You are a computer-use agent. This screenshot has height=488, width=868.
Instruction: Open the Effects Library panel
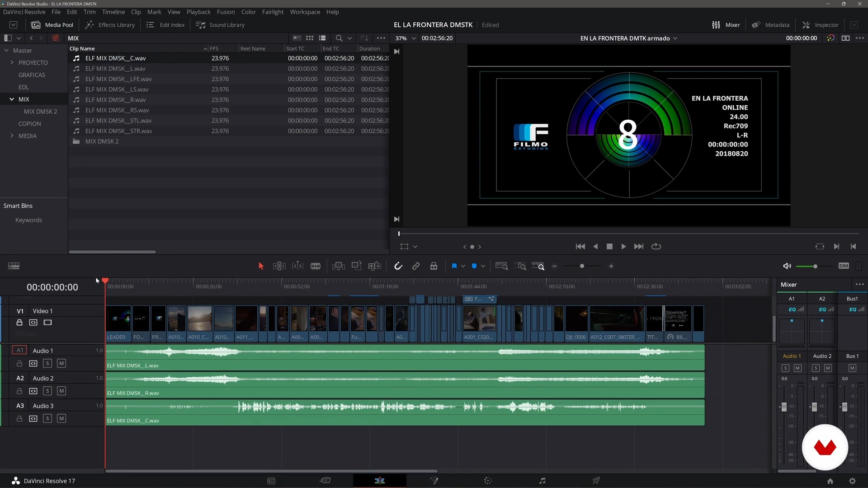pos(110,25)
